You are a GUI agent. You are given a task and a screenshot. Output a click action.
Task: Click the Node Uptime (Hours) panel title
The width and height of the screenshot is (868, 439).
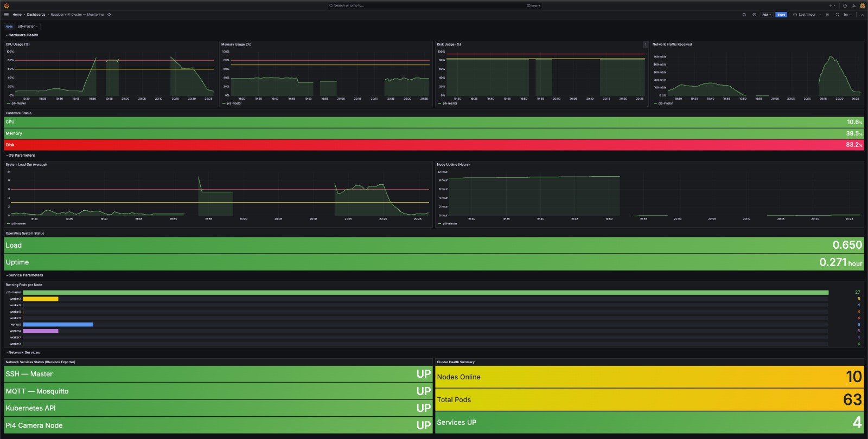coord(453,164)
